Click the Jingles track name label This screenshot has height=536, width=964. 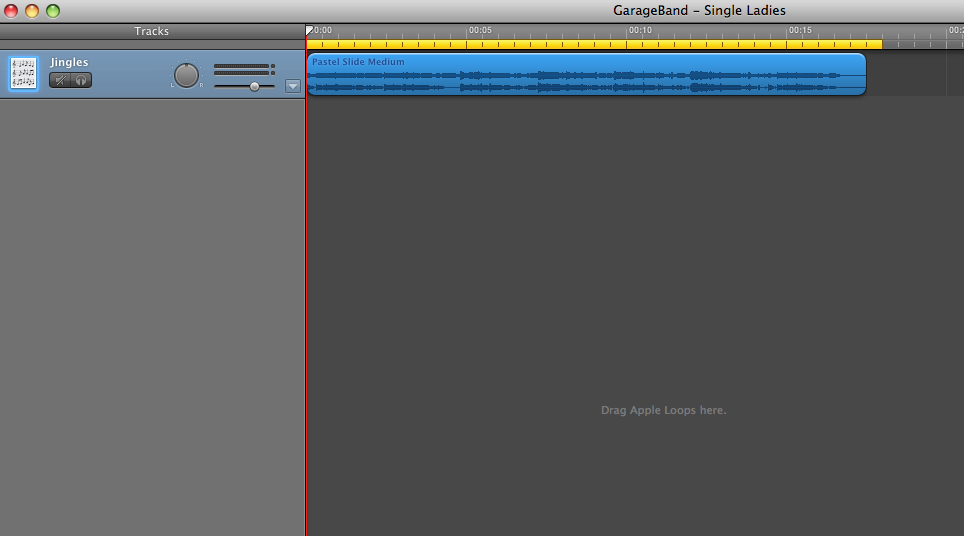click(x=69, y=62)
